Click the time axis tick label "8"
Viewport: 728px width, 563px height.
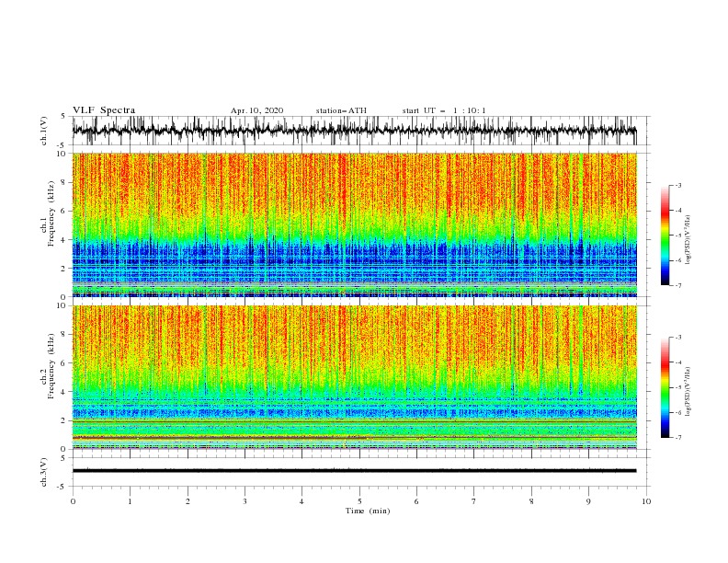(531, 501)
